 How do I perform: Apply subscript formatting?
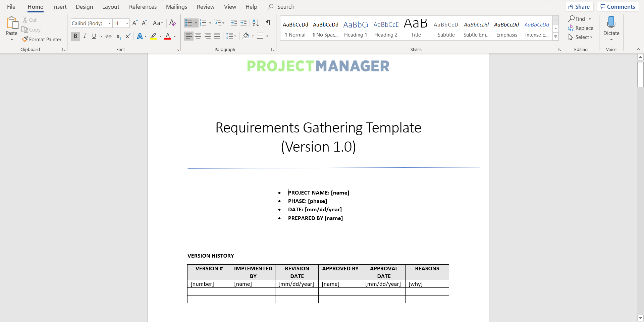click(x=118, y=36)
